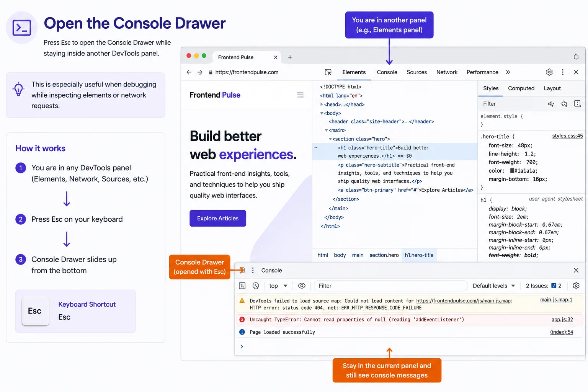Open the app.js:32 source link
Screen dimensions: 588x392
pos(562,320)
